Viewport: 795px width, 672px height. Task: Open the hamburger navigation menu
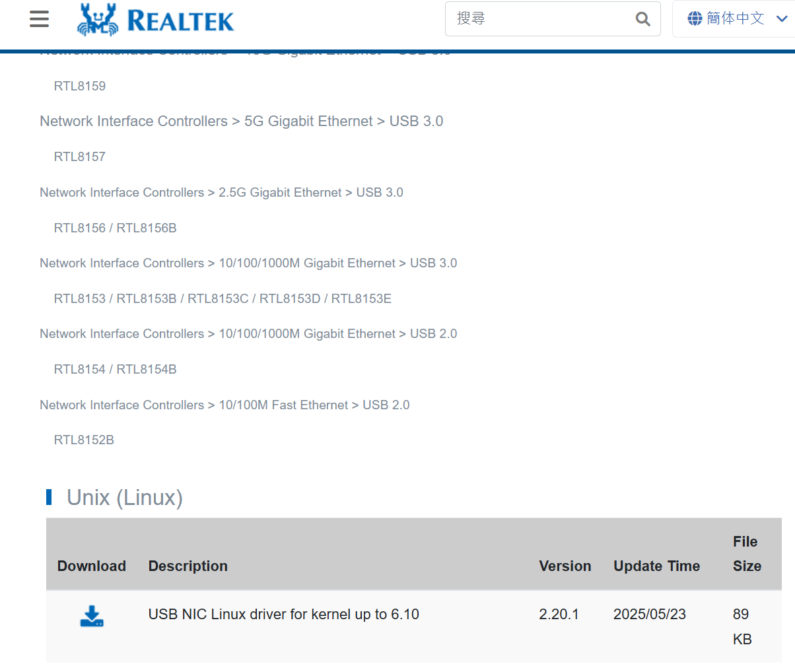(40, 18)
